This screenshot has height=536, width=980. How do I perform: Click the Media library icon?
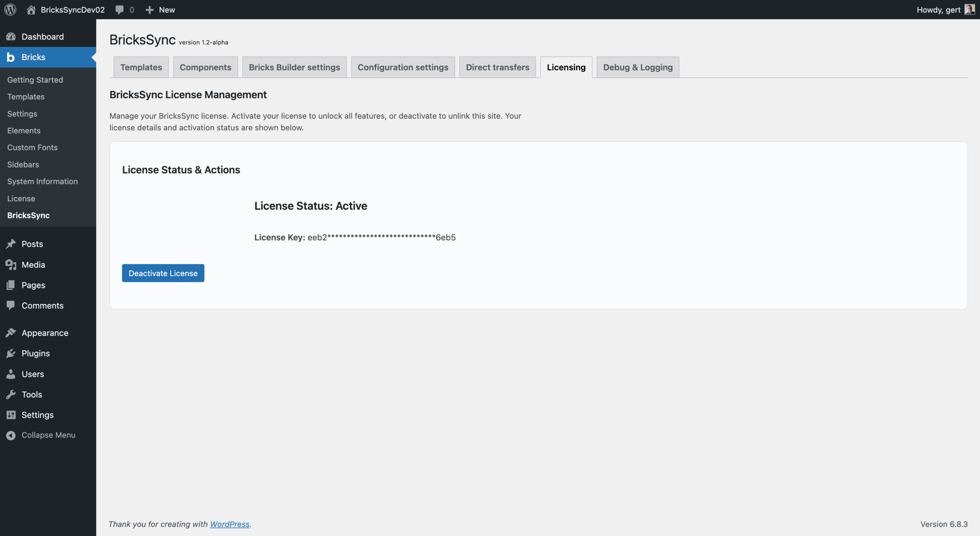(11, 265)
